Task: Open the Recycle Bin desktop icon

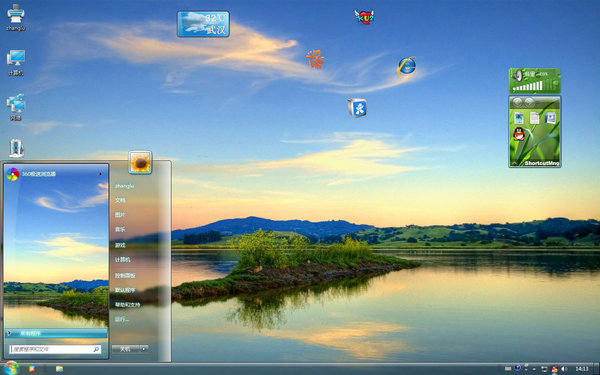Action: (16, 148)
